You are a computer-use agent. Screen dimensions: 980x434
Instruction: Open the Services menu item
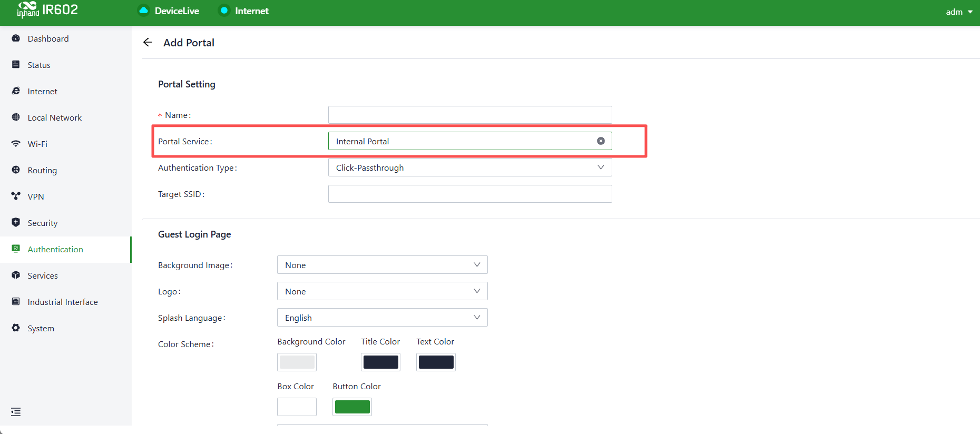[x=65, y=275]
